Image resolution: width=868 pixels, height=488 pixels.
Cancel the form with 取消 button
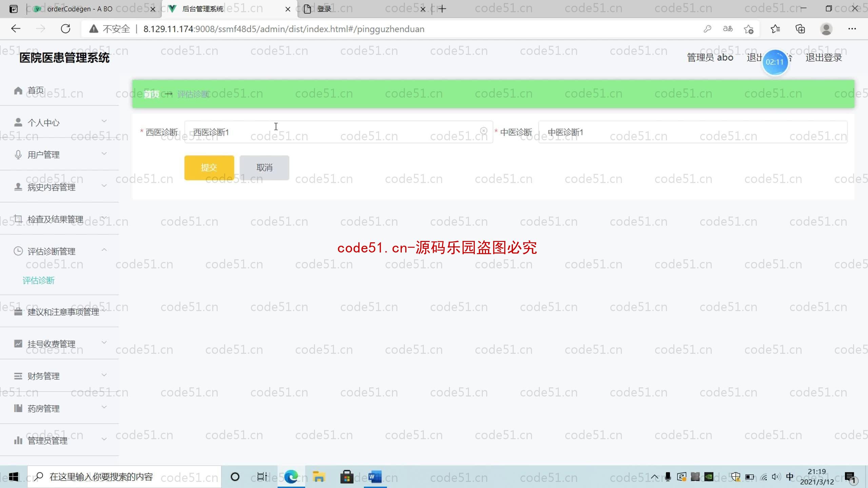[264, 168]
